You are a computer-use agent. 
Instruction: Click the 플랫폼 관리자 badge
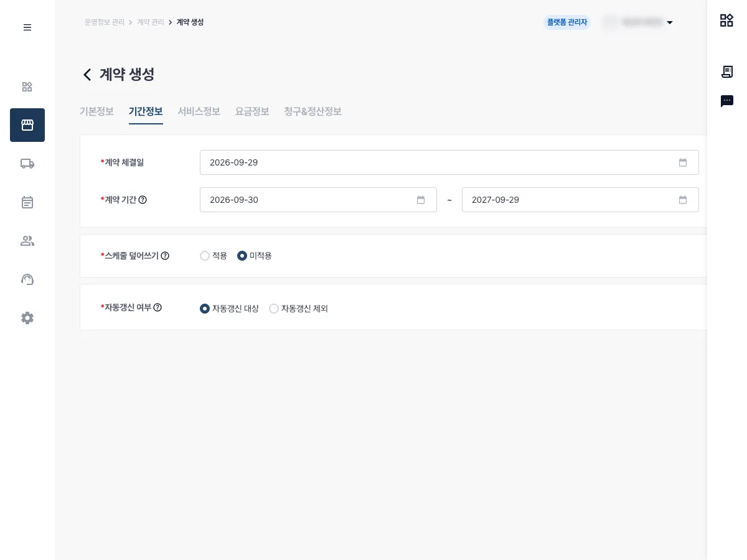[567, 22]
